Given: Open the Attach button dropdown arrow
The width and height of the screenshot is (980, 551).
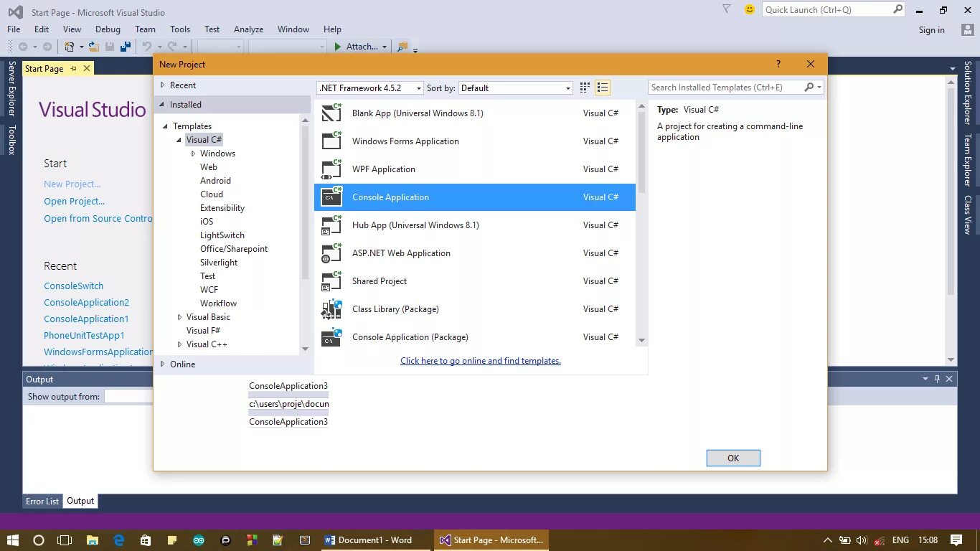Looking at the screenshot, I should pos(385,47).
